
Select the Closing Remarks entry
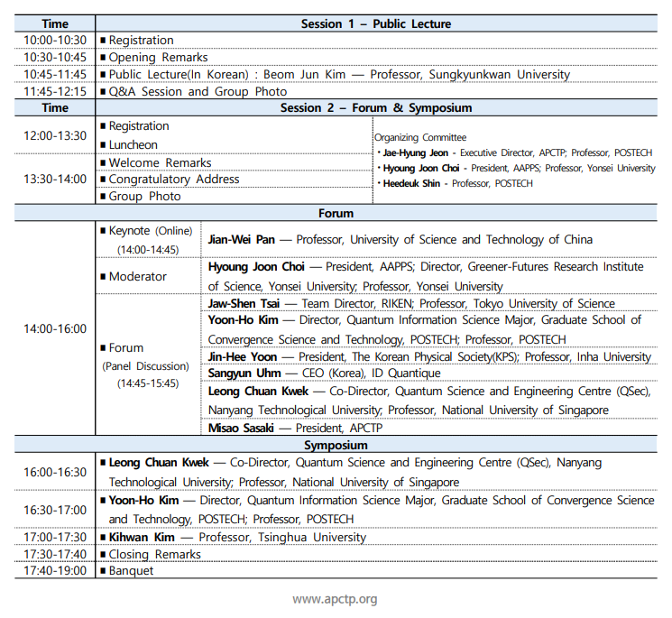(154, 554)
